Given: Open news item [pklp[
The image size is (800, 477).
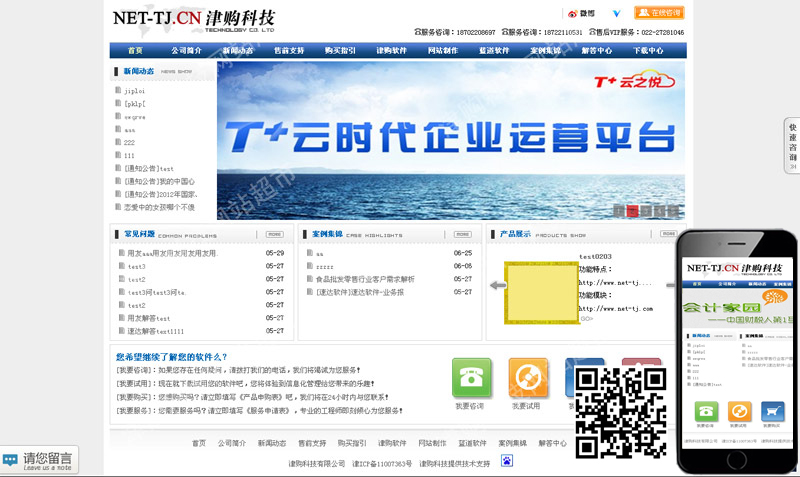Looking at the screenshot, I should pyautogui.click(x=135, y=104).
